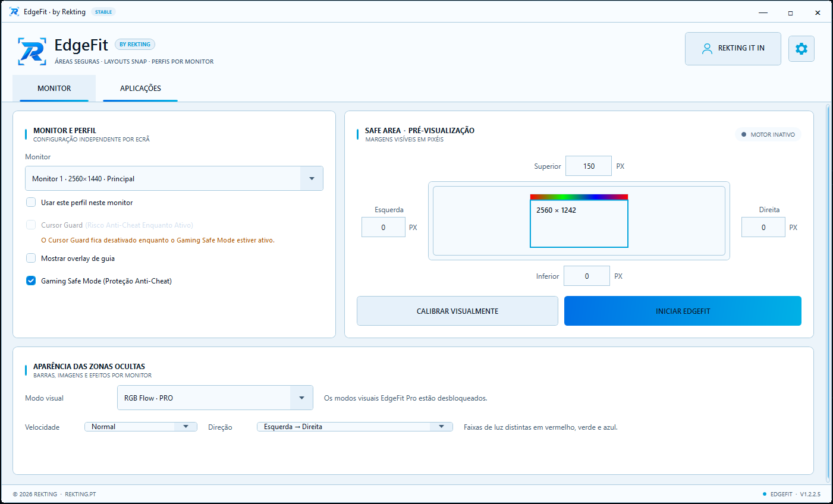833x504 pixels.
Task: Click the Esquerda margin input field
Action: click(x=384, y=227)
